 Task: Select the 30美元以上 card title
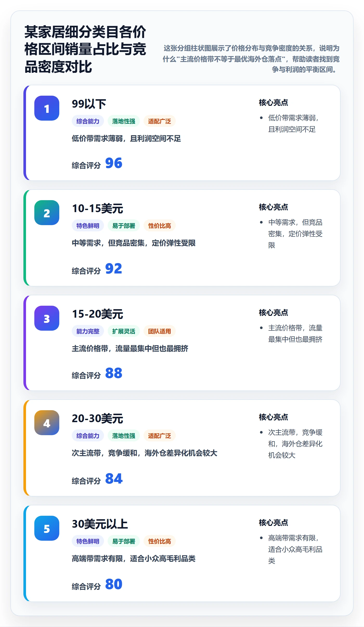100,524
